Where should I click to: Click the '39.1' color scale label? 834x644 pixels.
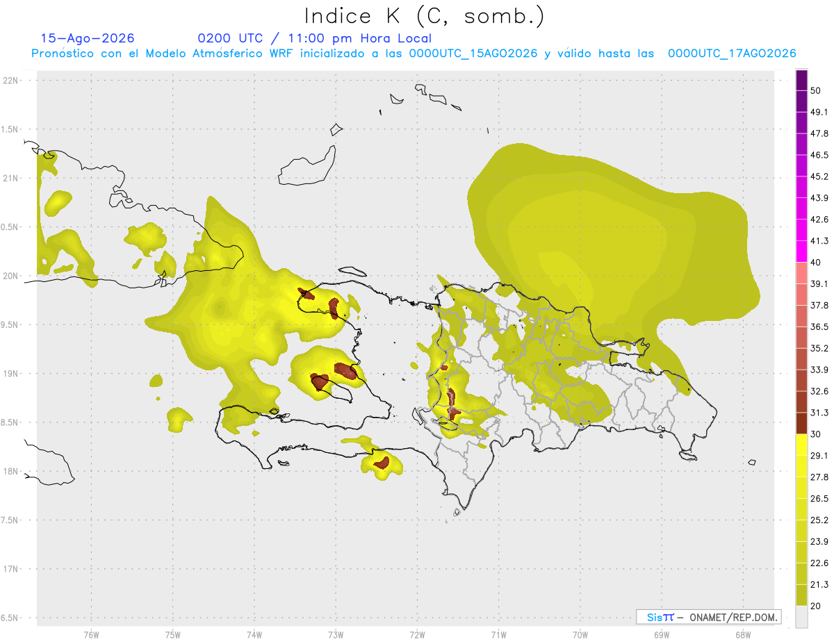pos(820,284)
